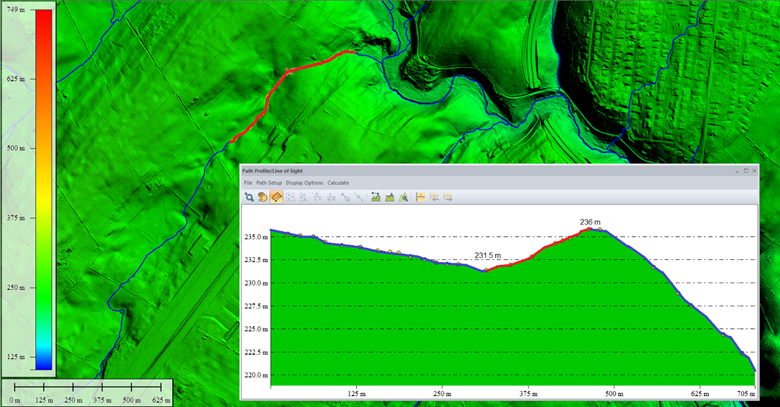Close the Path Profile/Line of Sight window
The image size is (780, 407).
753,171
